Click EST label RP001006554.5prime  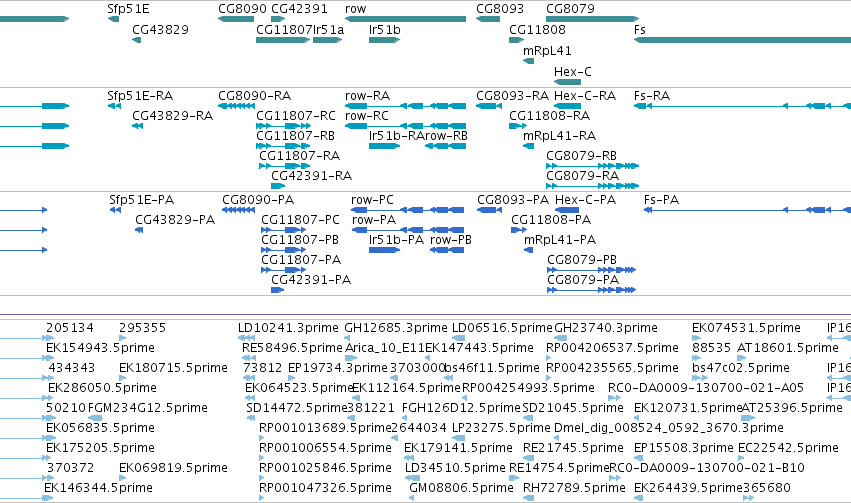point(325,448)
